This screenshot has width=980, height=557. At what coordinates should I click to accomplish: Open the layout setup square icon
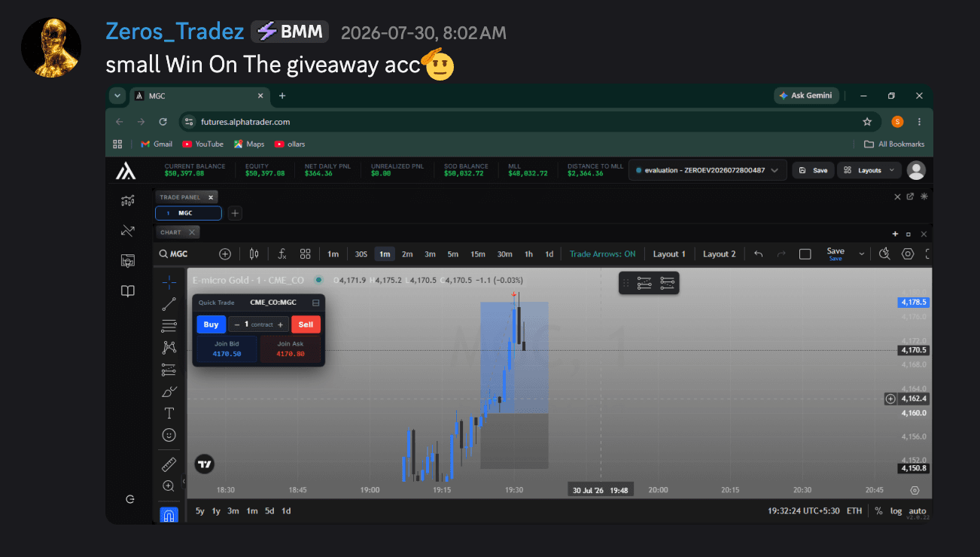805,254
